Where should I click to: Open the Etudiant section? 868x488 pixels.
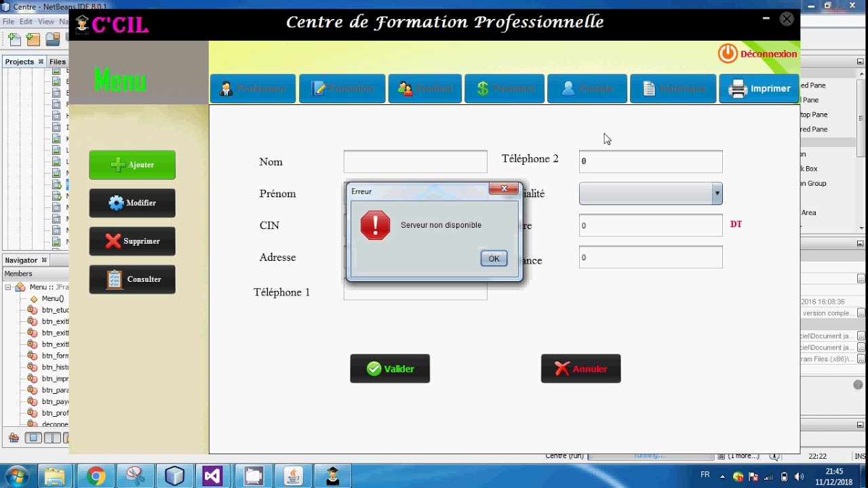(425, 89)
